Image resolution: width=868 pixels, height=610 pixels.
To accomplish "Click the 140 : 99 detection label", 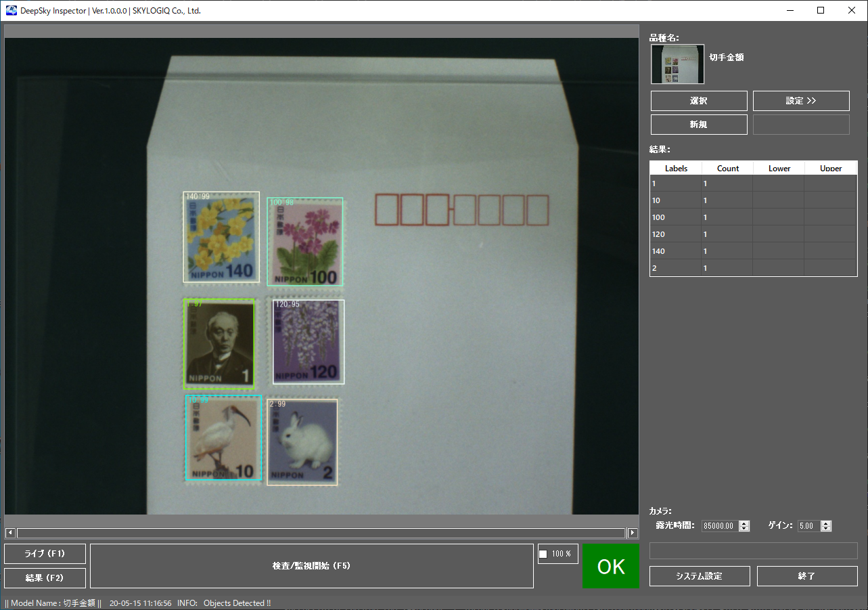I will [x=198, y=196].
